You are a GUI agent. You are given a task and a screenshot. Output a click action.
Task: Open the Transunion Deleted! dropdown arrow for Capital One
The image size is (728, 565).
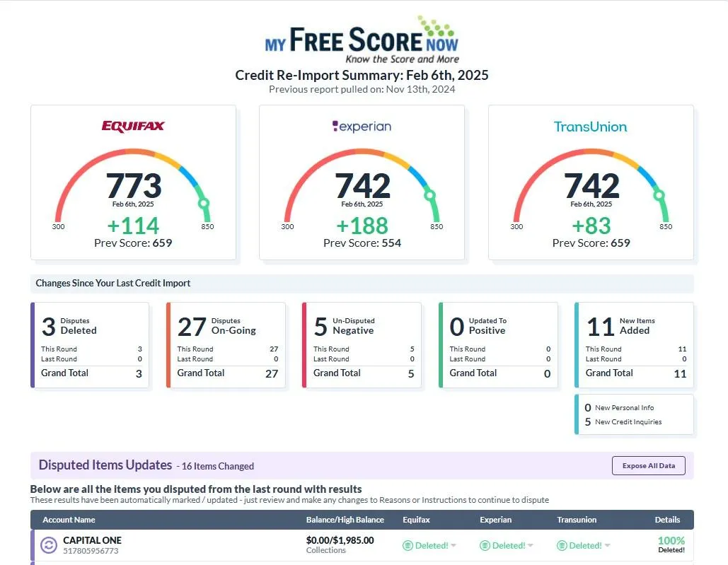607,545
